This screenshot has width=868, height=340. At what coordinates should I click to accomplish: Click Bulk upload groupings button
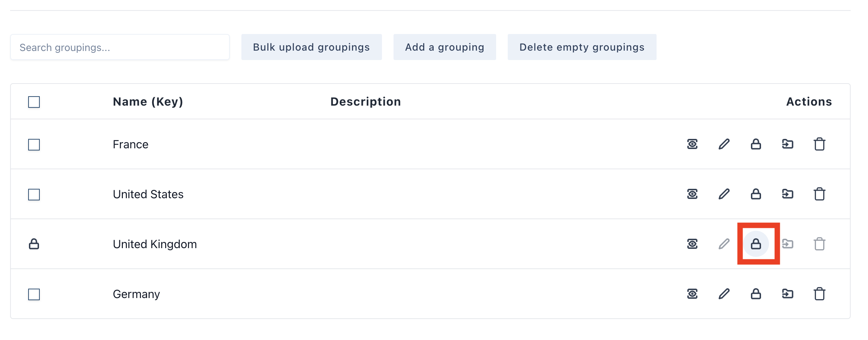(311, 47)
